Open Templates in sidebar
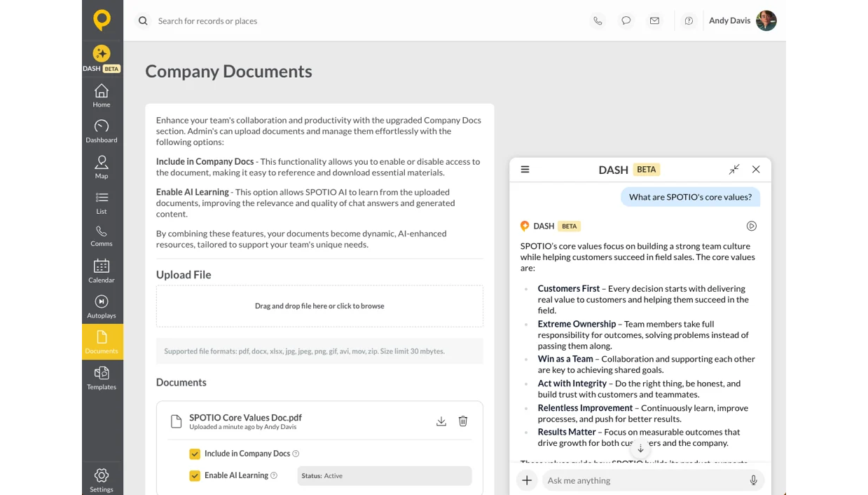Screen dimensions: 868x495 102,378
